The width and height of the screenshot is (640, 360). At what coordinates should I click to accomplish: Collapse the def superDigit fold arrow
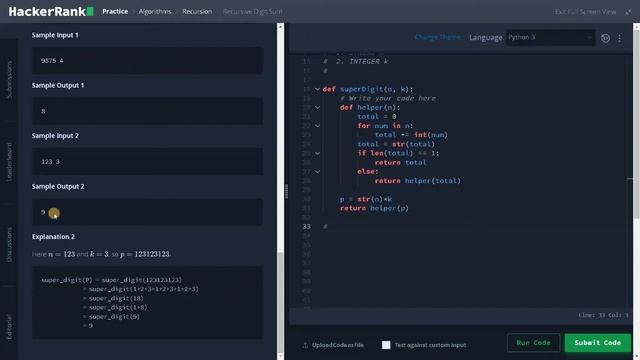pos(317,89)
